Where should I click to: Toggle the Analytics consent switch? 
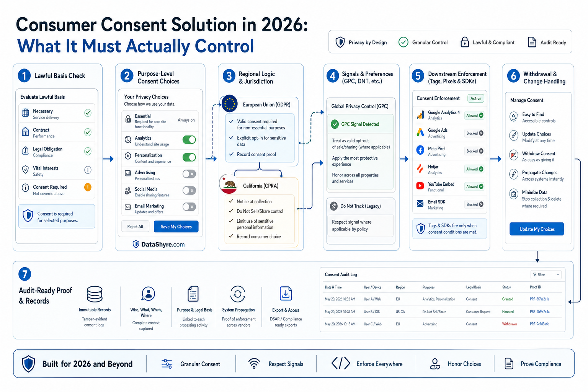[189, 140]
